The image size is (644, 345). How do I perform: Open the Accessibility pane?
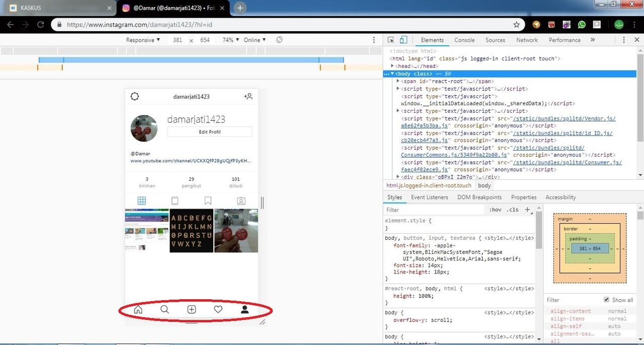point(560,197)
